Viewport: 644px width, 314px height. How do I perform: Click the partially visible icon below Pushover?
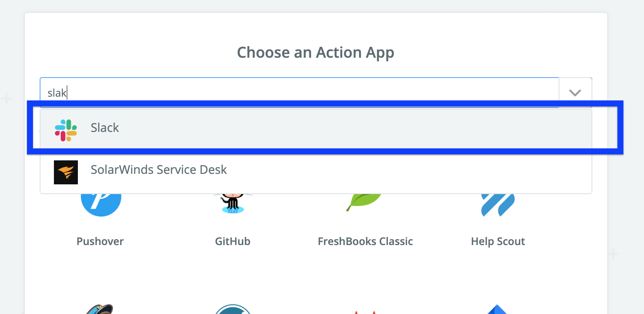click(x=100, y=310)
